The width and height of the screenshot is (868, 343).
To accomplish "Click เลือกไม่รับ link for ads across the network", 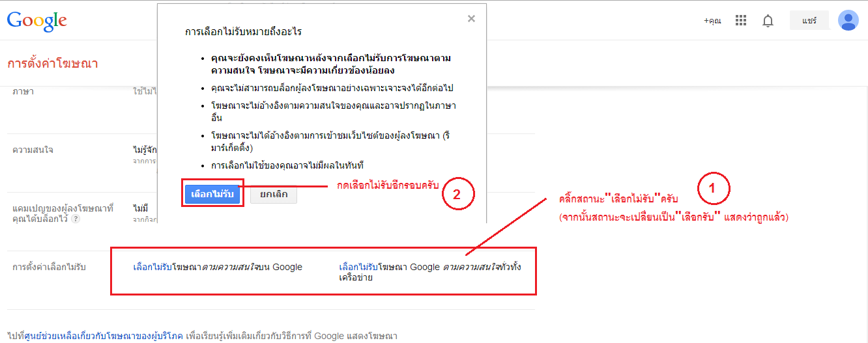I will [358, 267].
